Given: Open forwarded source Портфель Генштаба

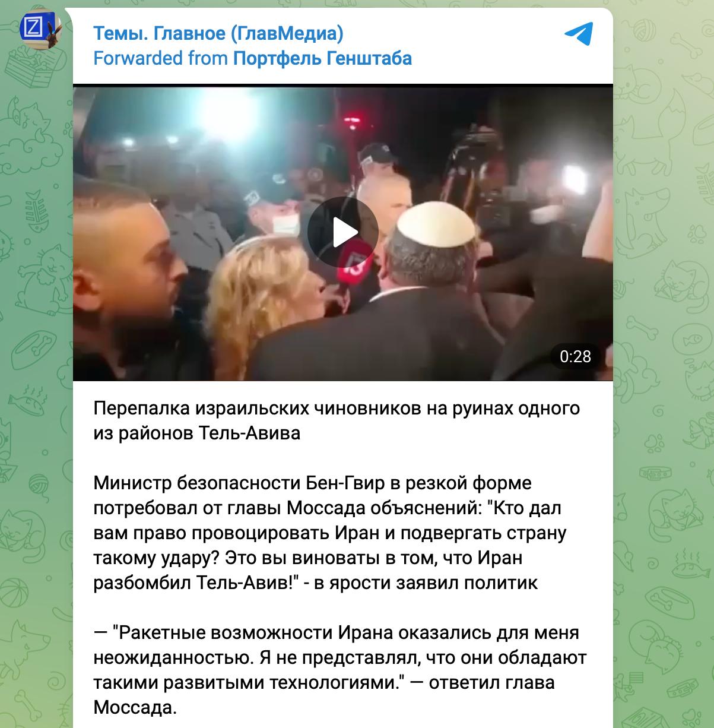Looking at the screenshot, I should (322, 58).
